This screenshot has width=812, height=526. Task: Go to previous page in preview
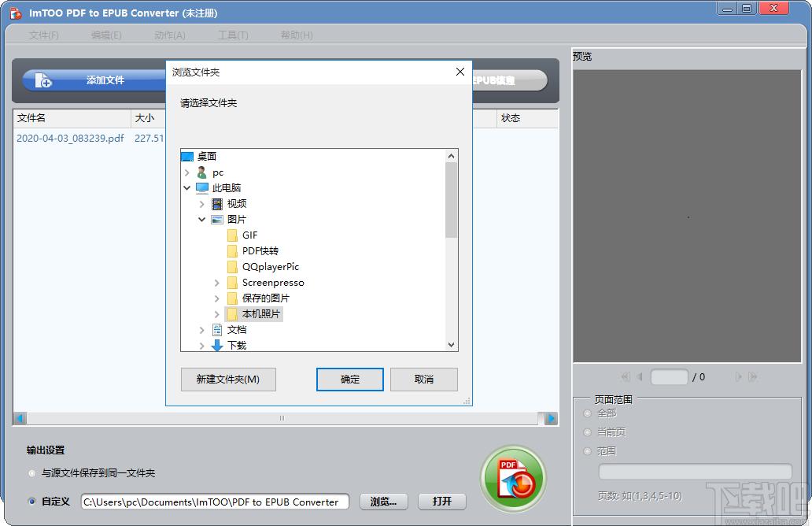click(x=640, y=376)
